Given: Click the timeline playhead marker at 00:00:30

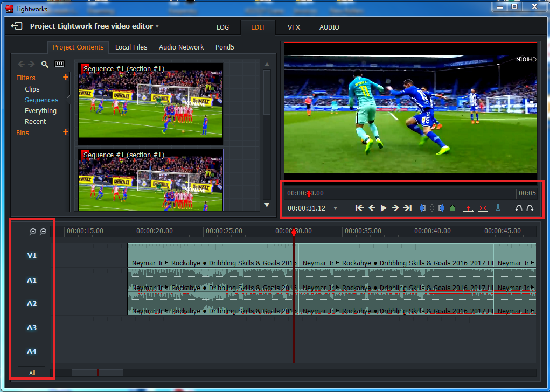Looking at the screenshot, I should 294,231.
